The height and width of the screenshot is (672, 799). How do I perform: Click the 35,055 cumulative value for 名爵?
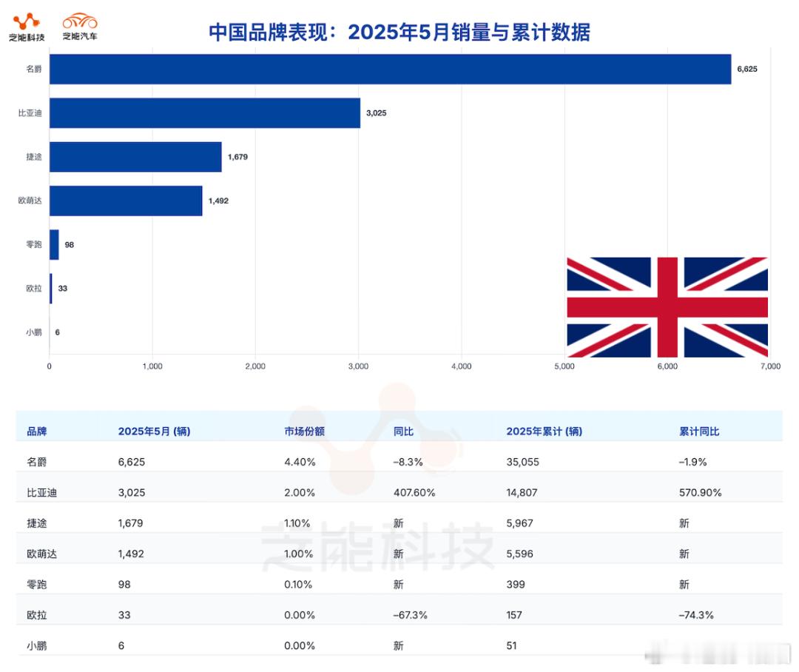click(522, 462)
